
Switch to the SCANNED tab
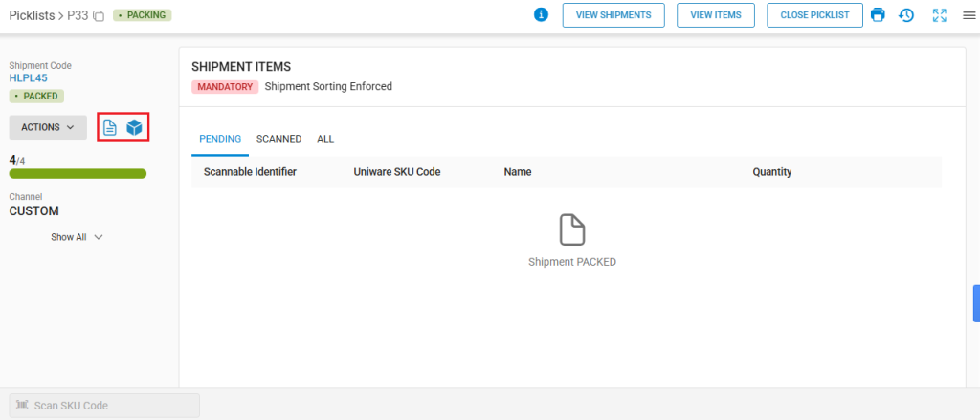pos(278,139)
